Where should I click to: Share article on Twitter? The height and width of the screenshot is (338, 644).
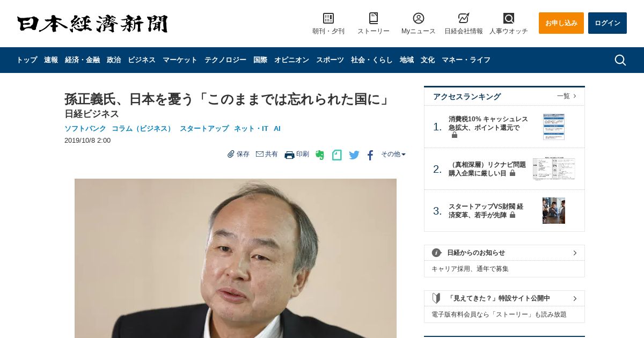point(354,155)
